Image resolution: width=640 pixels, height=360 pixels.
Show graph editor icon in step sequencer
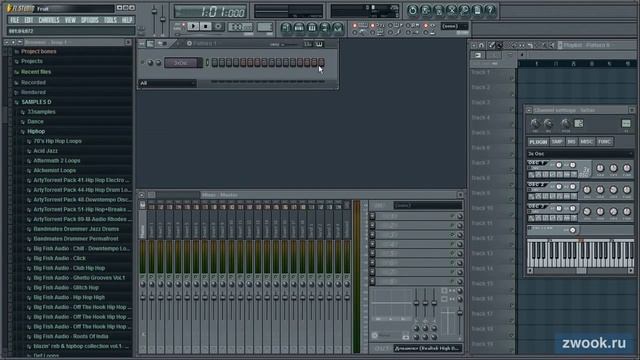[308, 44]
